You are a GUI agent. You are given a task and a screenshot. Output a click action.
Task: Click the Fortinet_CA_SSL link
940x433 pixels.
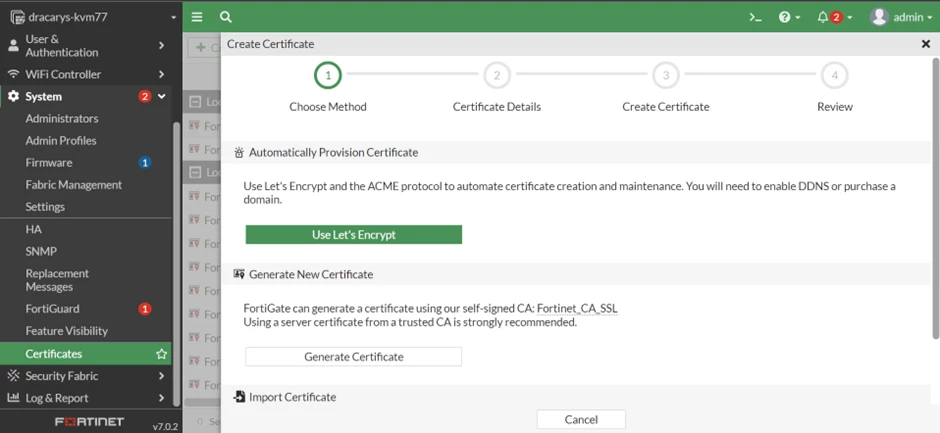577,309
